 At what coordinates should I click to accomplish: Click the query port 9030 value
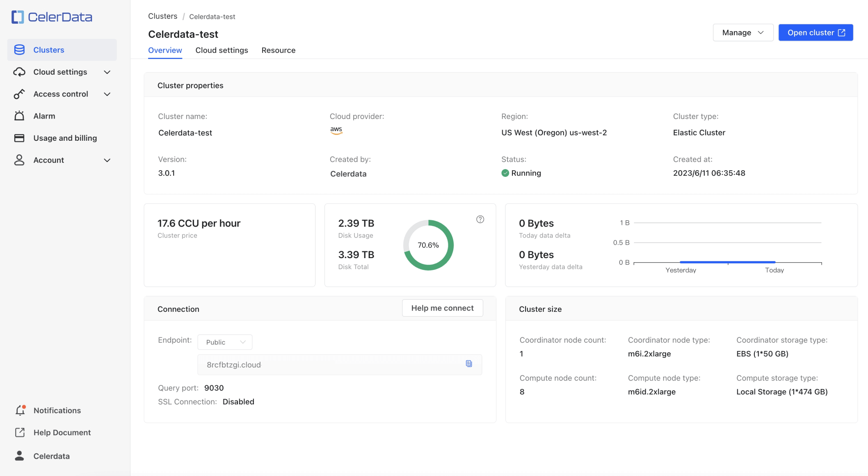[x=214, y=388]
